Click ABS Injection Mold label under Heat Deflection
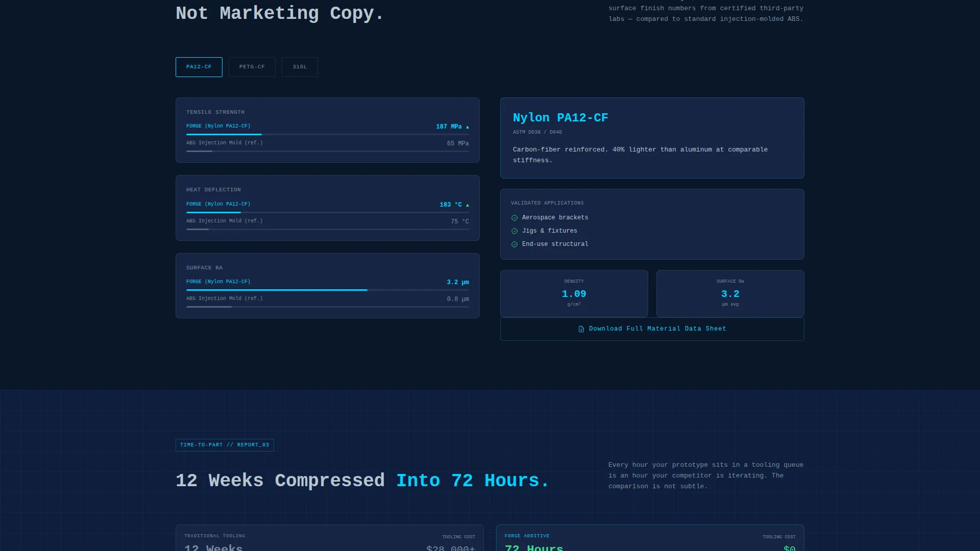This screenshot has height=551, width=980. (225, 221)
